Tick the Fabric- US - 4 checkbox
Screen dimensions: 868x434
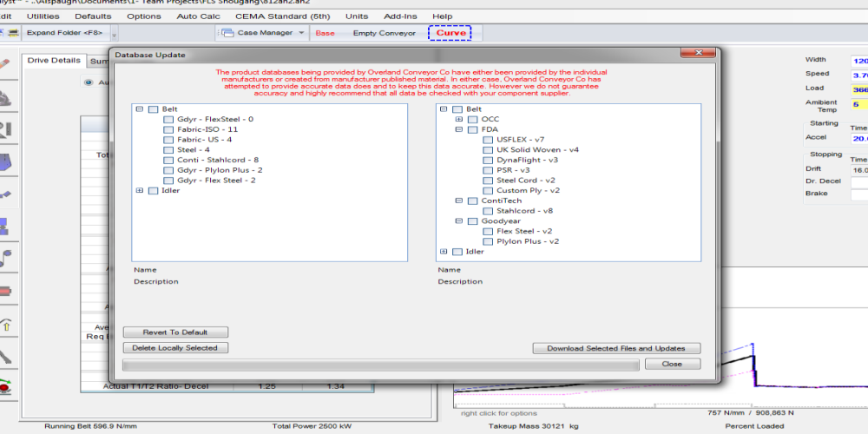coord(168,140)
